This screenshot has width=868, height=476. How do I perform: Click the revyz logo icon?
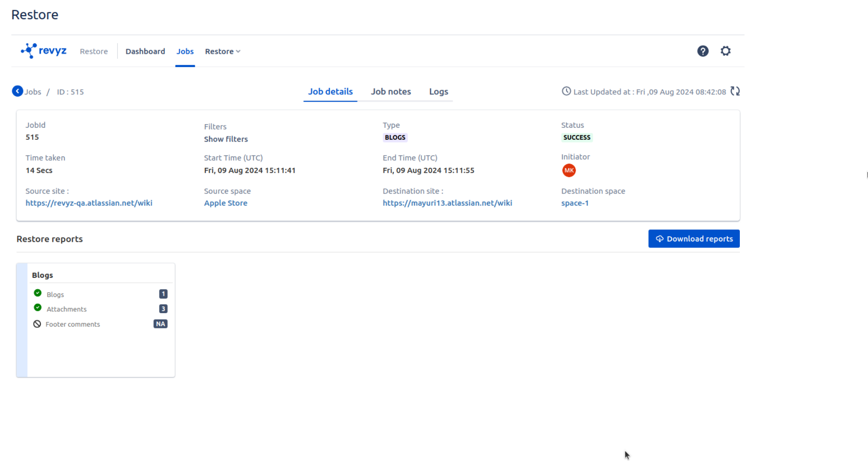(29, 51)
